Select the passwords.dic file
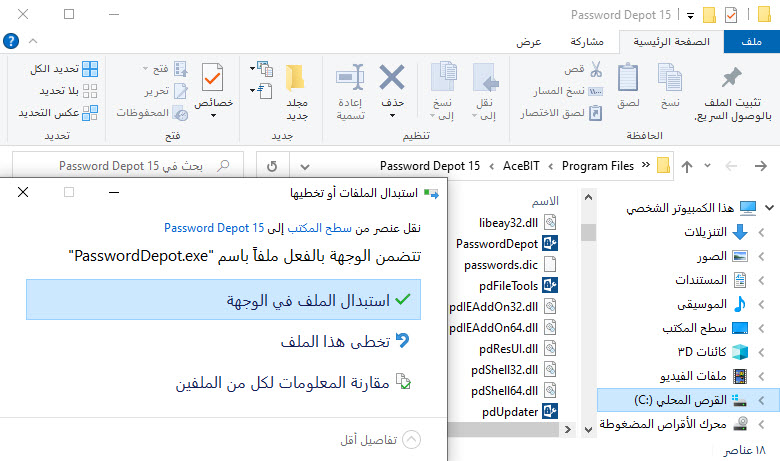 point(510,265)
